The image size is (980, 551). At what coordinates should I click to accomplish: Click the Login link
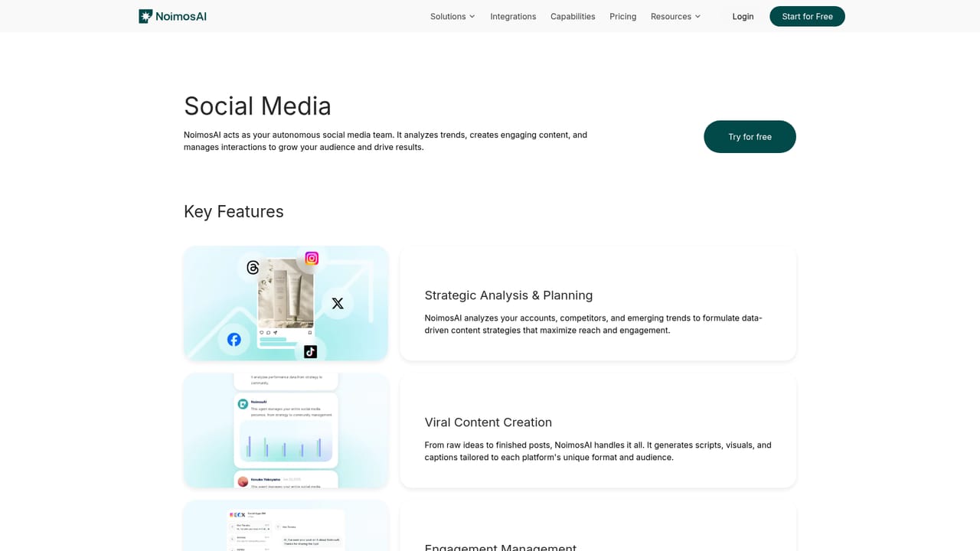pyautogui.click(x=743, y=16)
